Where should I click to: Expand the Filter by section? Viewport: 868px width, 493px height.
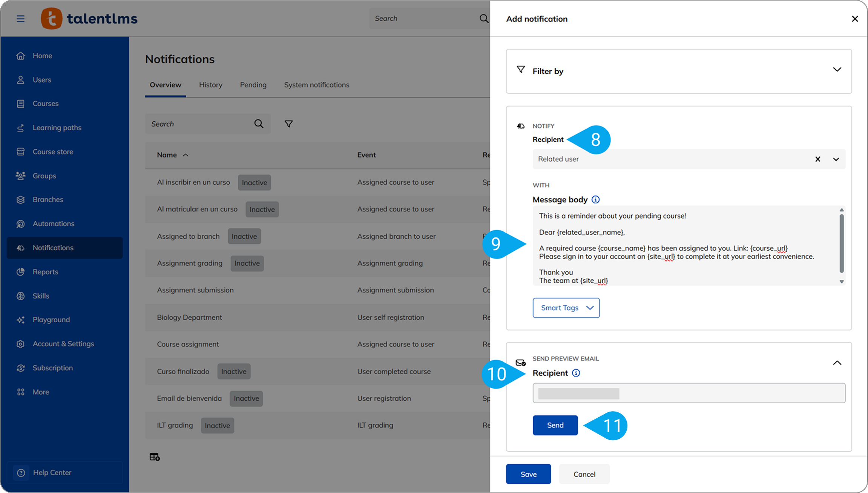coord(837,70)
